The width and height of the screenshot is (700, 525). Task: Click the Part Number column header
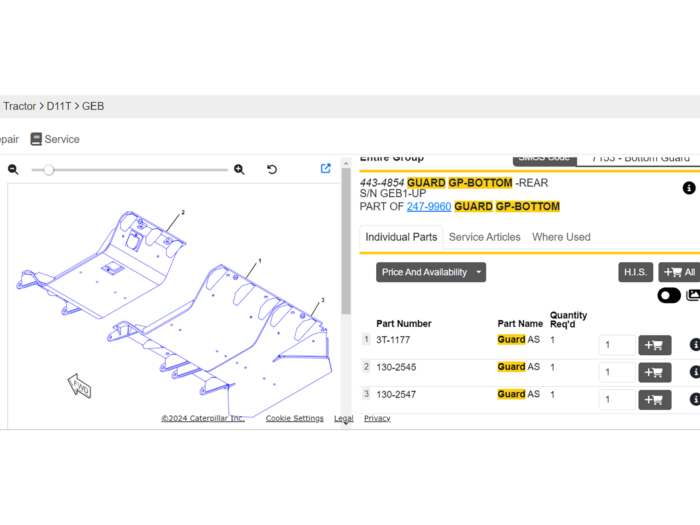click(404, 324)
